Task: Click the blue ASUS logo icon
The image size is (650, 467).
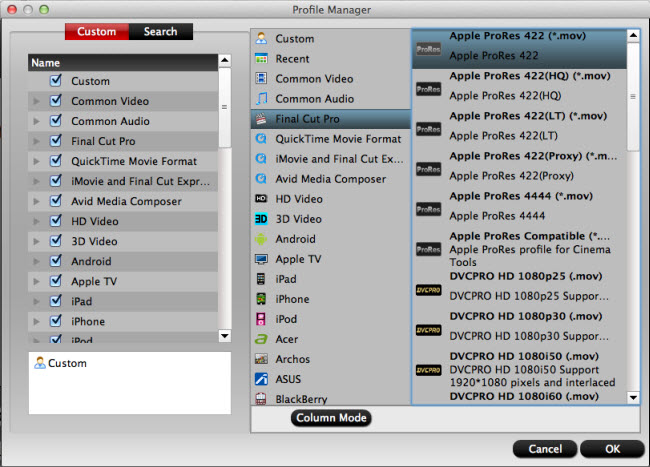Action: click(x=261, y=379)
